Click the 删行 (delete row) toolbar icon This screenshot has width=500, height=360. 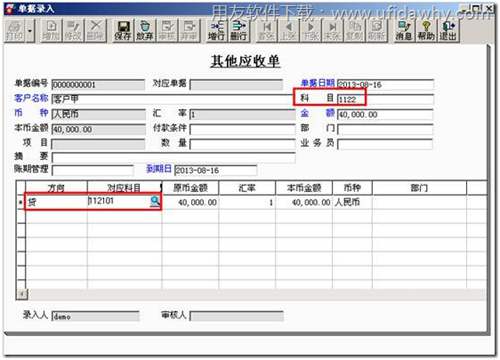(239, 30)
